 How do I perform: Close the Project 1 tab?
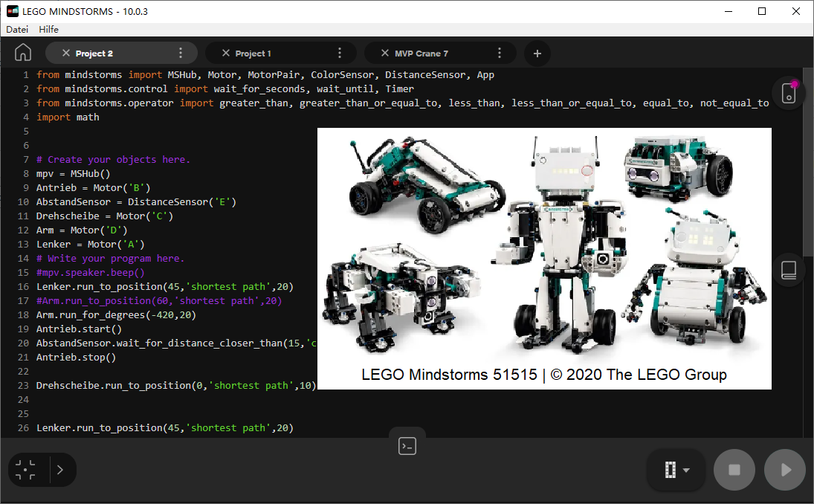[225, 53]
